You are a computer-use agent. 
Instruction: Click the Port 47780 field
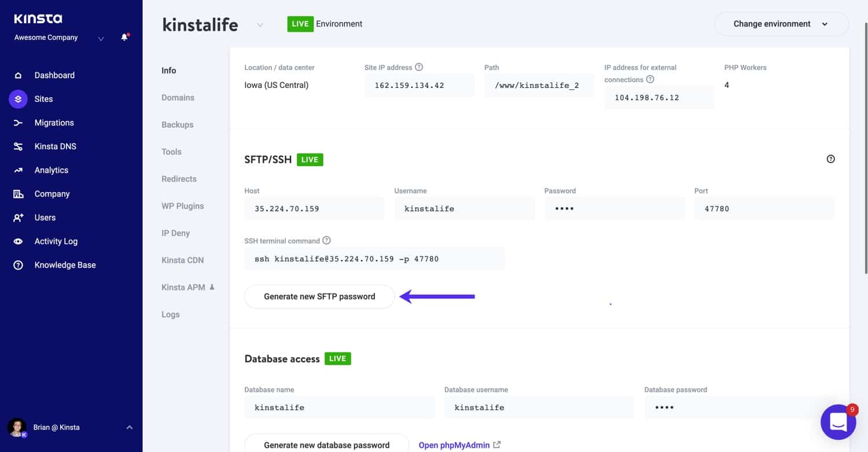(x=764, y=208)
